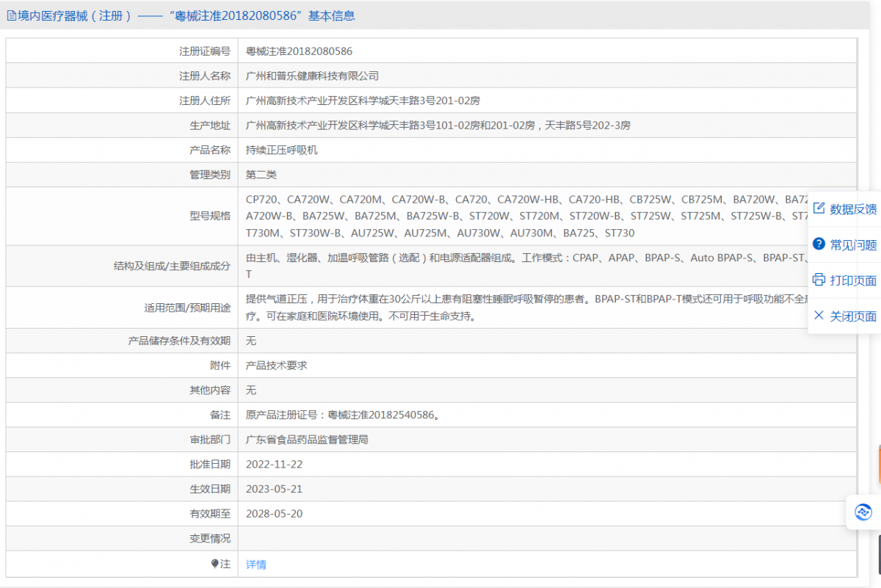
Task: Click the lightbulb icon next to 注
Action: [215, 564]
